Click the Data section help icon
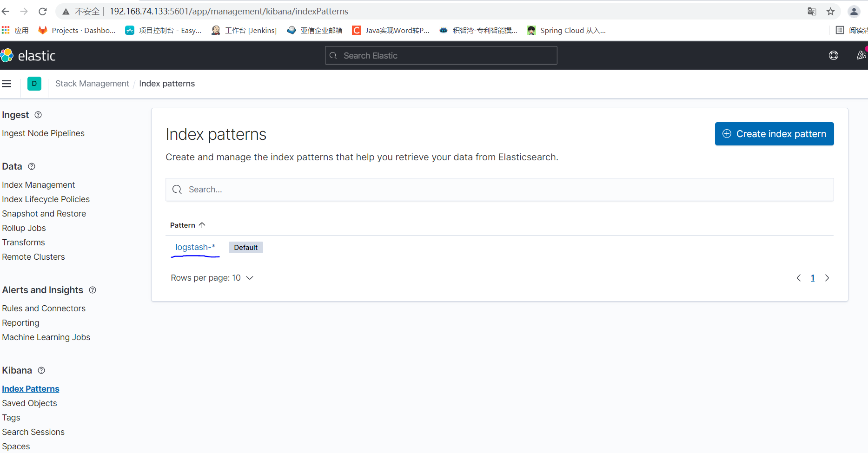 click(32, 166)
